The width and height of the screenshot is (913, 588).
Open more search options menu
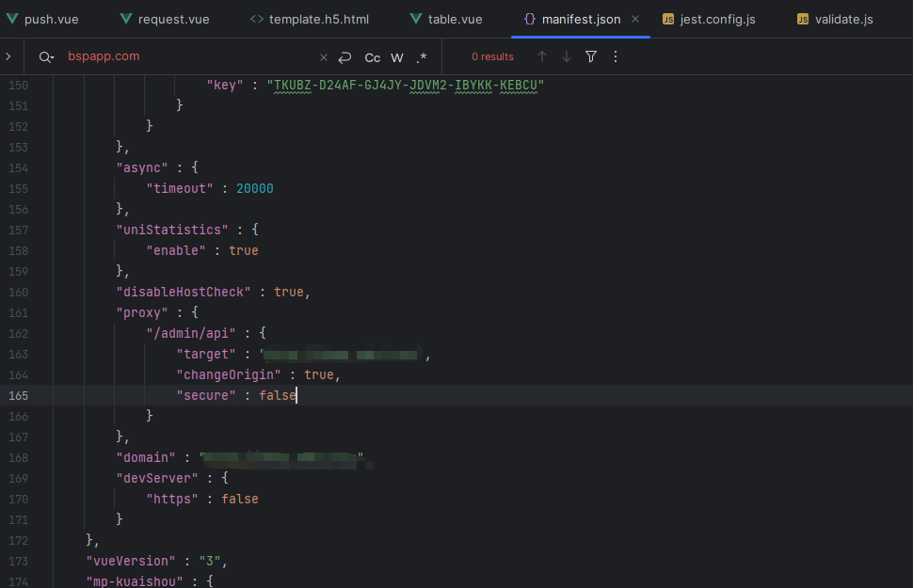[x=616, y=56]
